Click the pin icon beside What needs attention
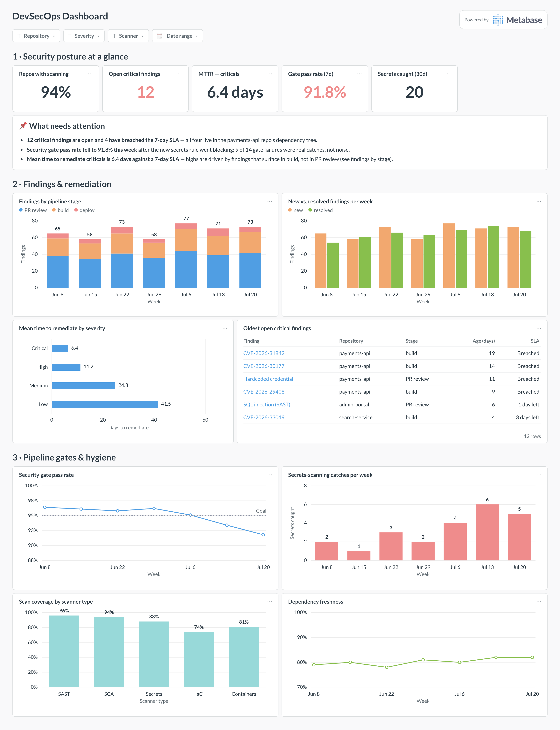560x730 pixels. pyautogui.click(x=23, y=126)
